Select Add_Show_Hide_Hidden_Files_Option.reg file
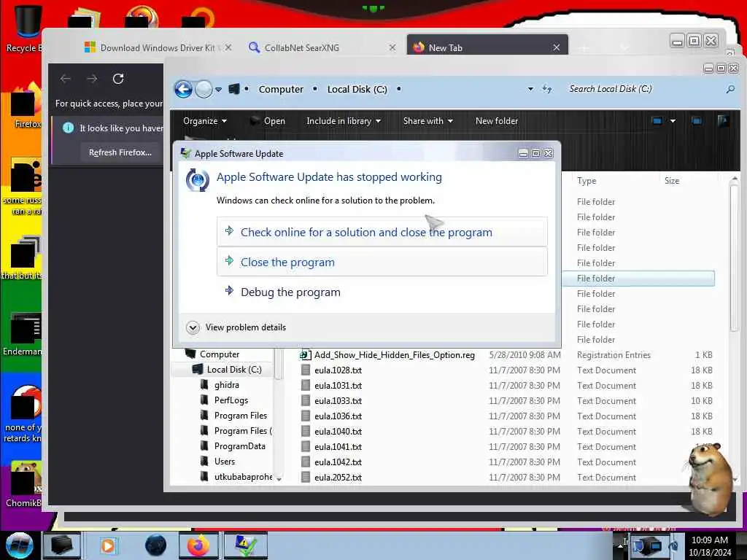Image resolution: width=747 pixels, height=560 pixels. (x=394, y=355)
